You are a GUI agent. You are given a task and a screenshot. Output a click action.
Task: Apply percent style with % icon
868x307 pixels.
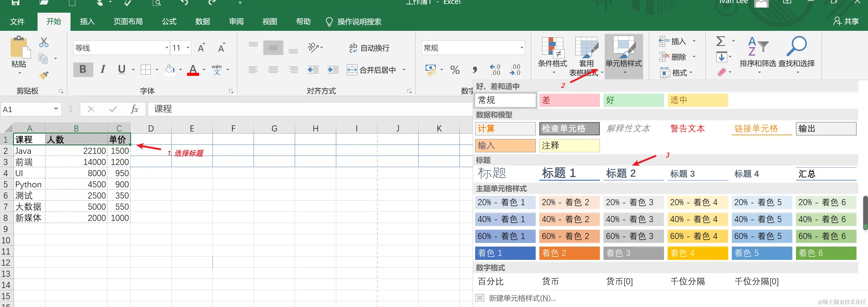click(x=455, y=69)
